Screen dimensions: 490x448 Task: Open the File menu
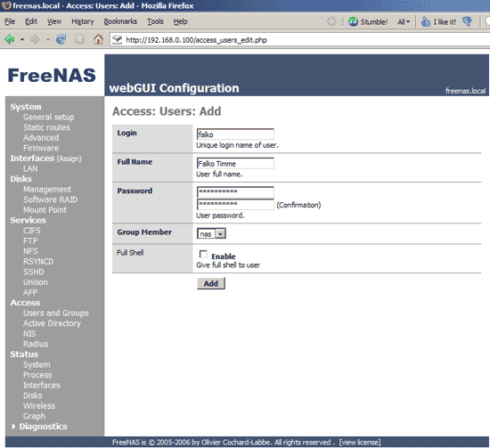tap(10, 21)
